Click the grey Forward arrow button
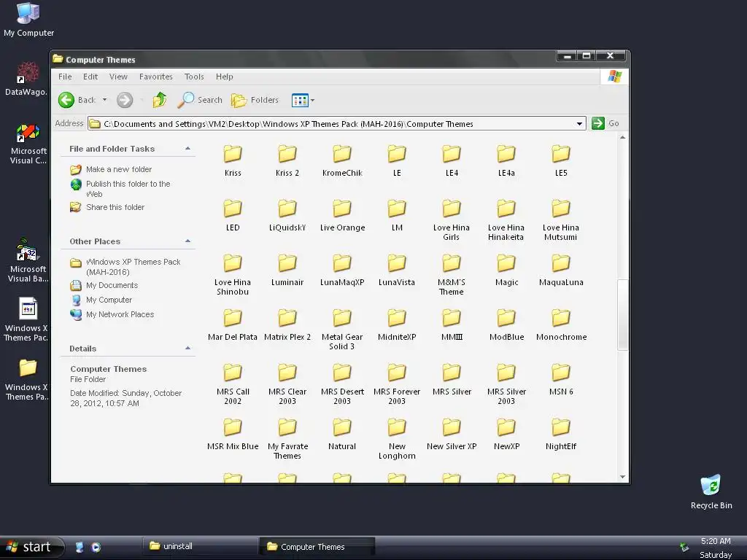Image resolution: width=747 pixels, height=560 pixels. [125, 100]
